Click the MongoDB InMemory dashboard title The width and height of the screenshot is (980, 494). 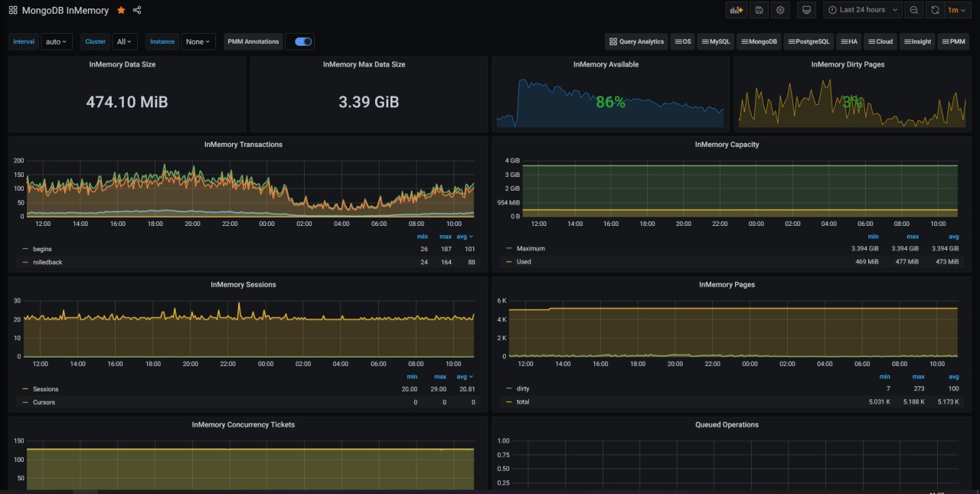[65, 11]
